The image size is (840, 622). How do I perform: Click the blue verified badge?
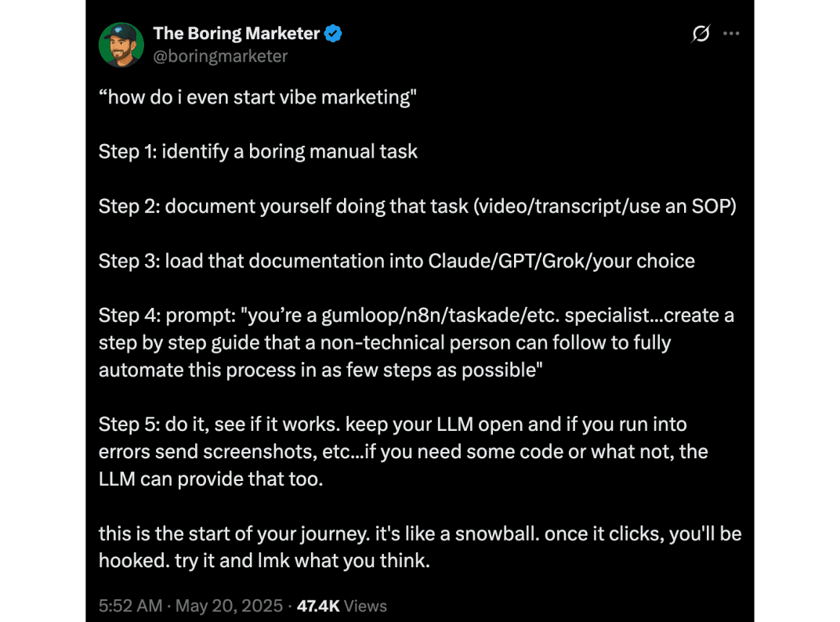pyautogui.click(x=333, y=33)
